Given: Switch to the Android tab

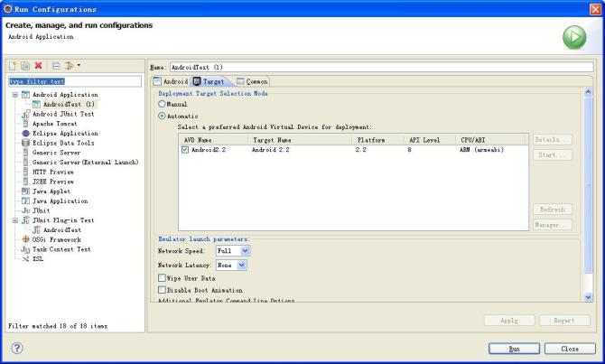Looking at the screenshot, I should [x=171, y=81].
